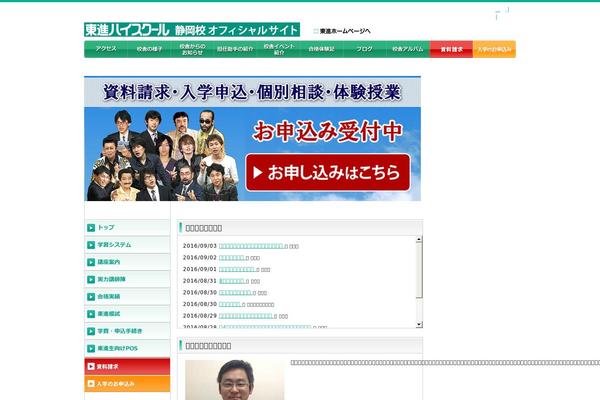
Task: Click the arrow icon beside 学習システム
Action: point(91,245)
